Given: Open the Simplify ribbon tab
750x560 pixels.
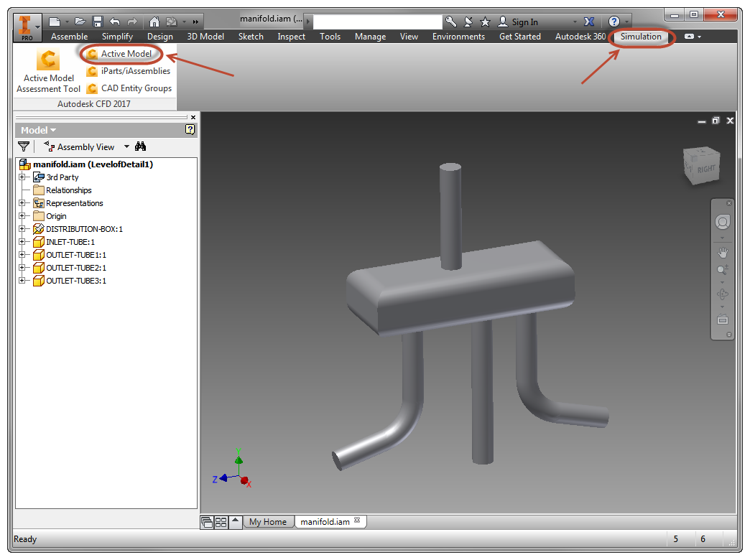Looking at the screenshot, I should (x=117, y=37).
